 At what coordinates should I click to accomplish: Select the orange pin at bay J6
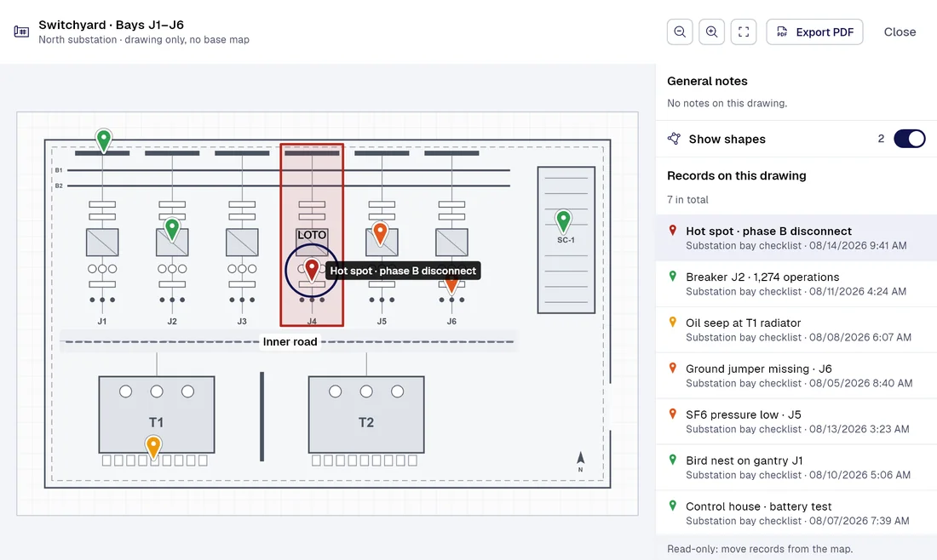451,285
